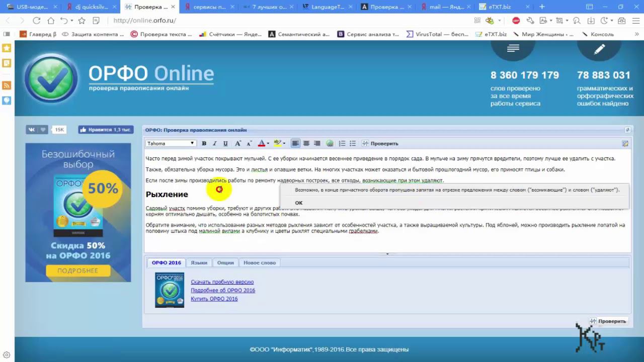The height and width of the screenshot is (362, 644).
Task: Toggle the bookmarks sidebar panel icon
Action: pyautogui.click(x=7, y=34)
